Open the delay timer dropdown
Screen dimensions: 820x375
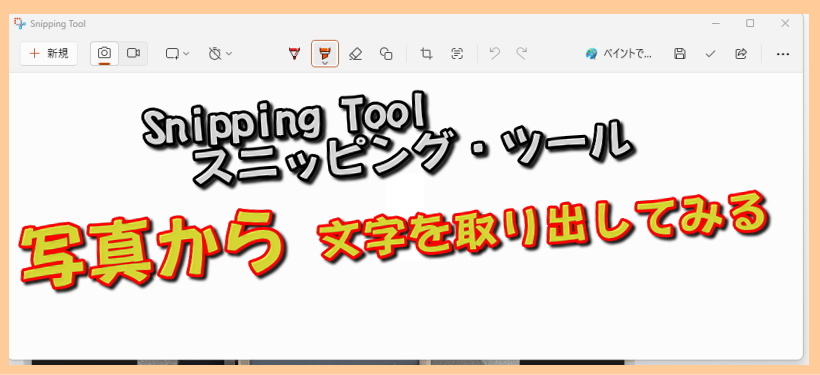[220, 54]
